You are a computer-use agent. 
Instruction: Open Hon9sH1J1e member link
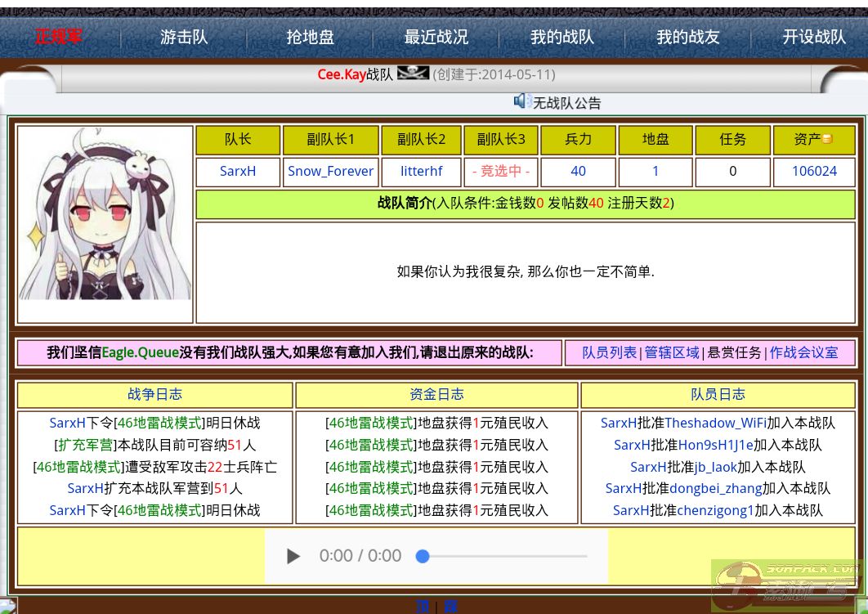click(x=716, y=445)
